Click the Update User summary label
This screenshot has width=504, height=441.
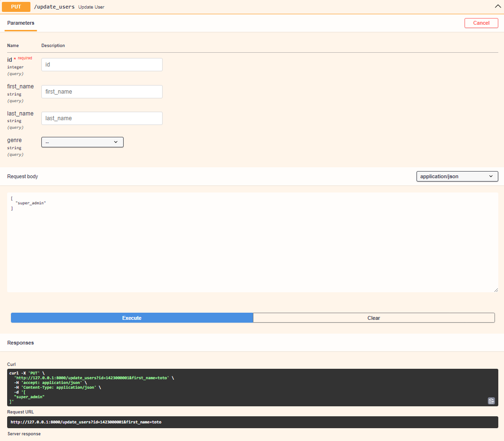[91, 7]
